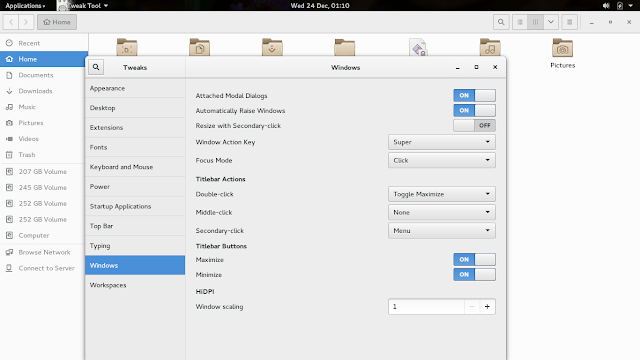Select Power category in Tweaks
640x360 pixels.
click(135, 187)
